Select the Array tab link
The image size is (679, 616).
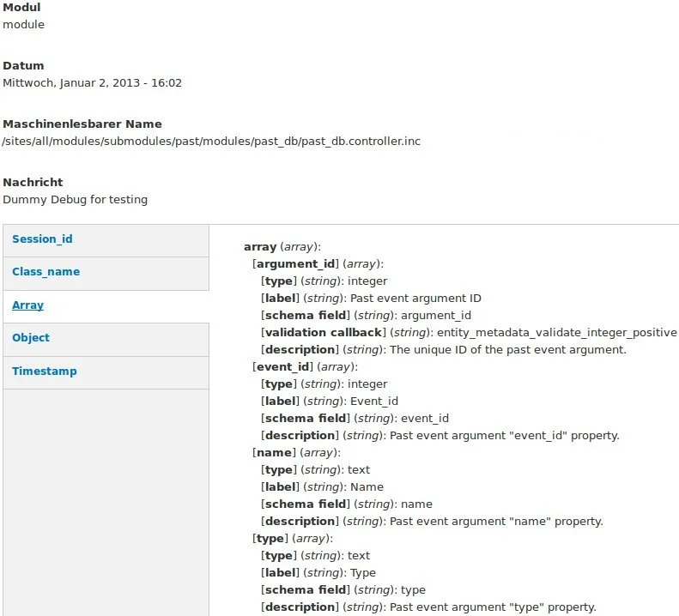click(27, 305)
